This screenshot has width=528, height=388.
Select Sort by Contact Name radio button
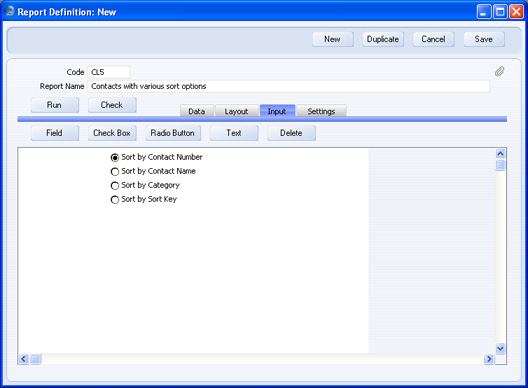pyautogui.click(x=115, y=171)
